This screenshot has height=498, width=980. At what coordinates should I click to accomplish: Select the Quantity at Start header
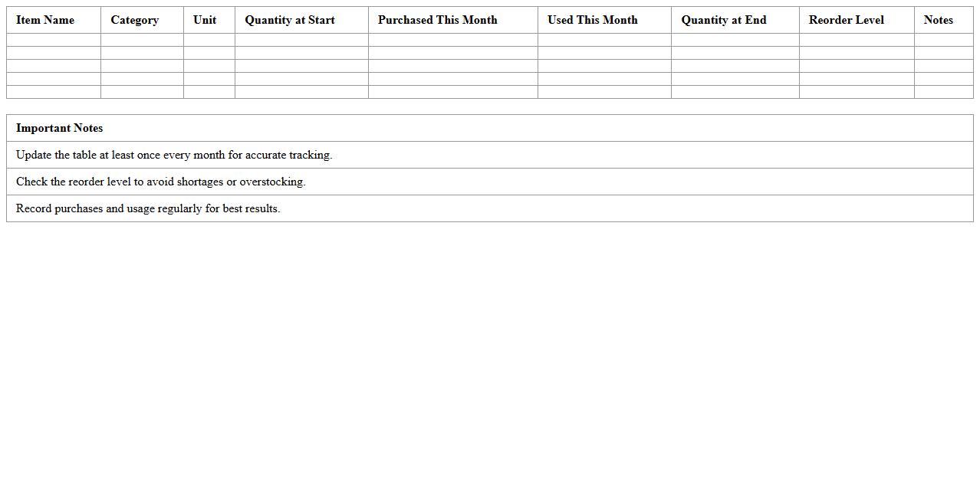pyautogui.click(x=290, y=20)
